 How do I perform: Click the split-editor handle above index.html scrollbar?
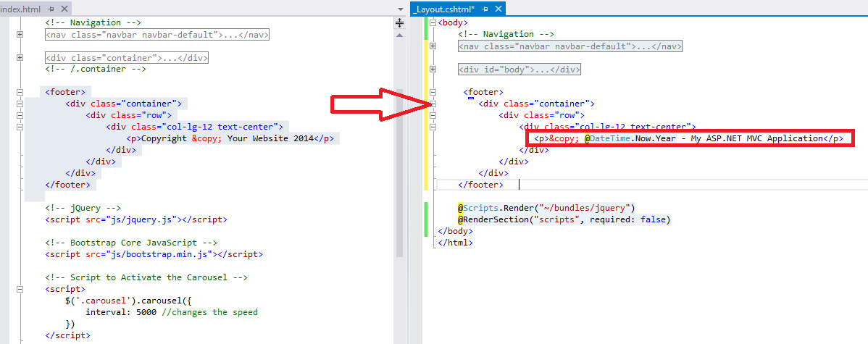point(400,22)
